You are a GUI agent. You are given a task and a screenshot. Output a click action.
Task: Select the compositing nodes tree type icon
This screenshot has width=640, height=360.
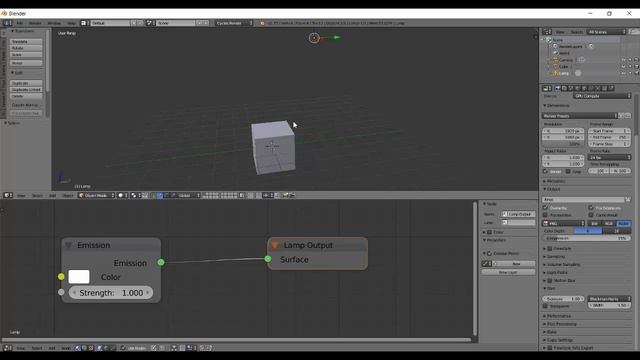[84, 348]
